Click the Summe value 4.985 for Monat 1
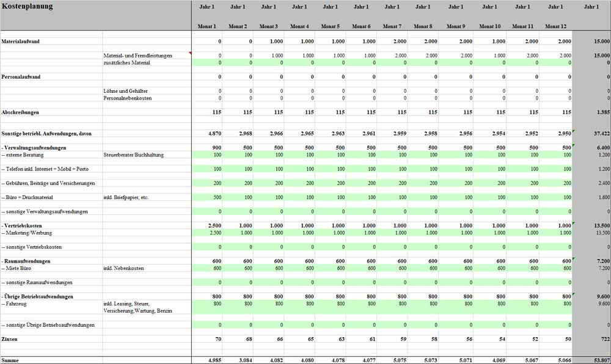611x364 pixels. (x=214, y=360)
